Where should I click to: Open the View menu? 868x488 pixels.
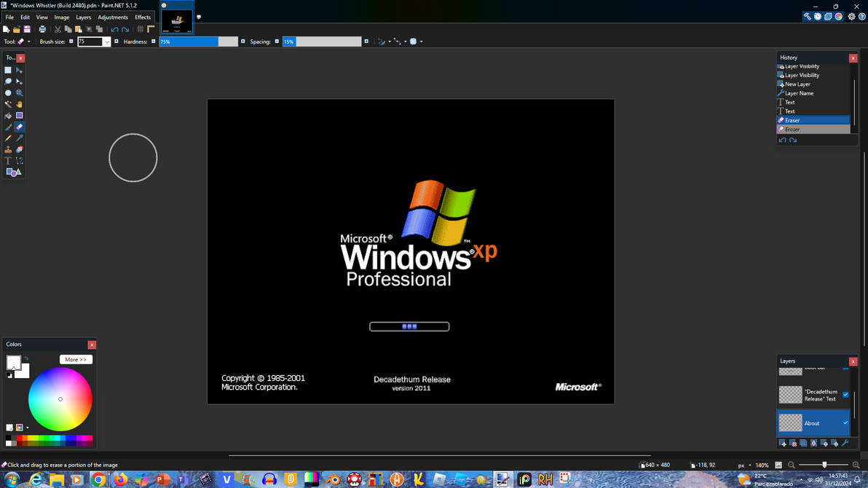point(42,17)
